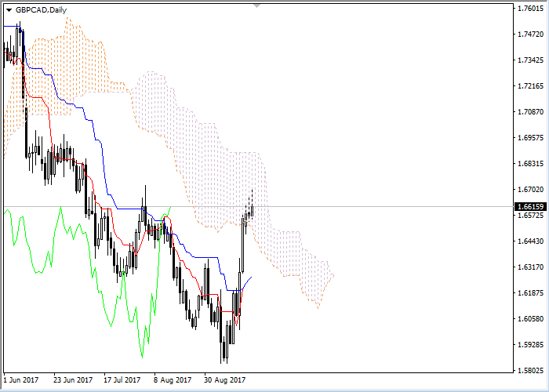Click the 23 Jun 2017 date label

(73, 379)
